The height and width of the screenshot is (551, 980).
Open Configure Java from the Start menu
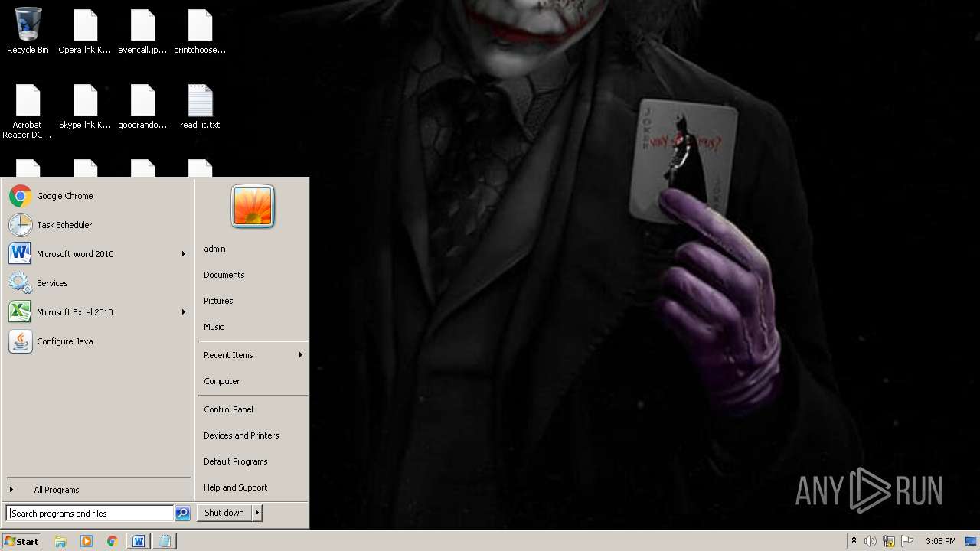click(97, 341)
